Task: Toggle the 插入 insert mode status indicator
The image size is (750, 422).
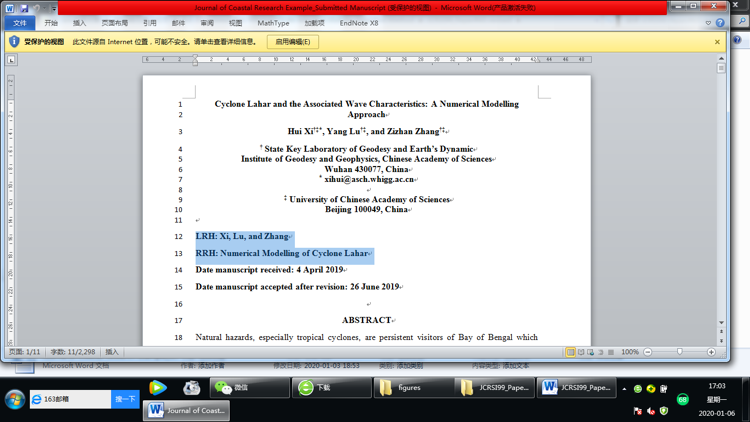Action: coord(111,352)
